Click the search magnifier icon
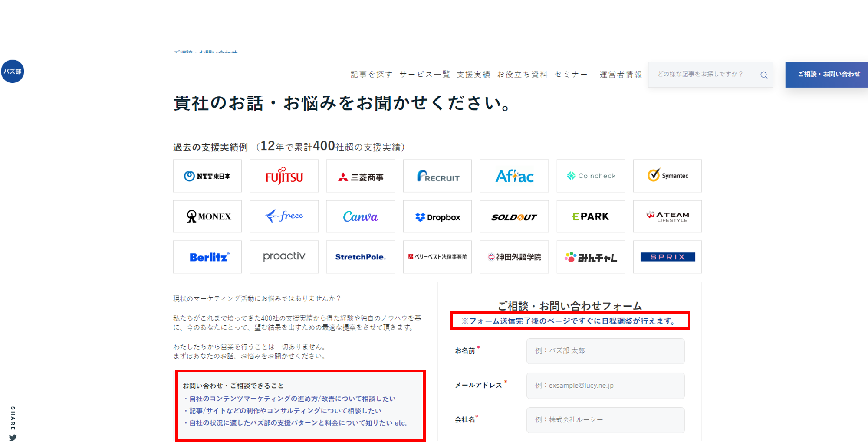The width and height of the screenshot is (868, 442). tap(764, 75)
